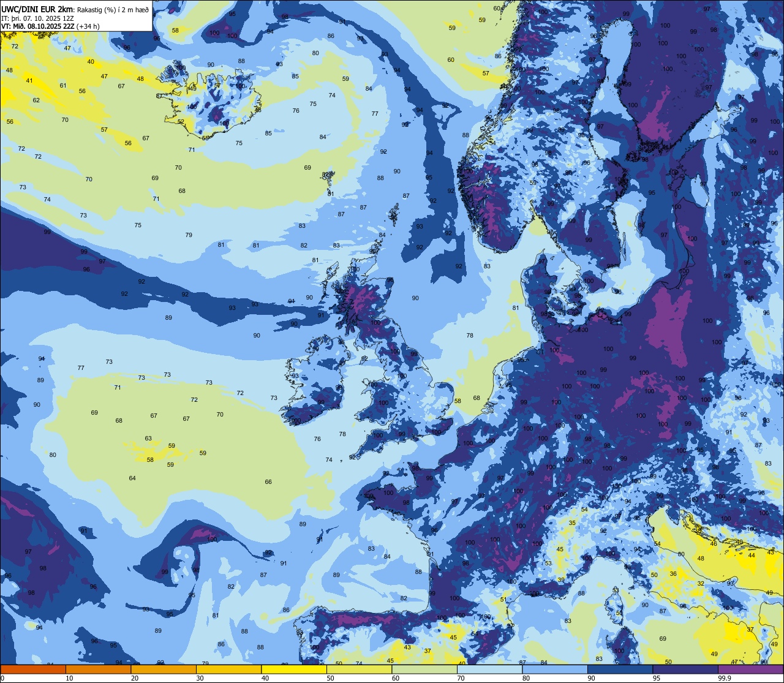Click the 30 tick label under the color scale
The height and width of the screenshot is (683, 784).
coord(200,678)
